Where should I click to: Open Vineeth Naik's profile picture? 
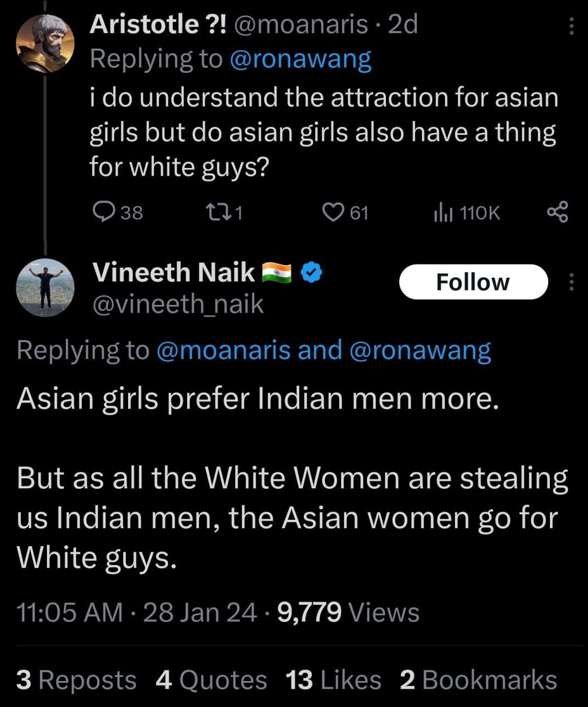pyautogui.click(x=45, y=288)
